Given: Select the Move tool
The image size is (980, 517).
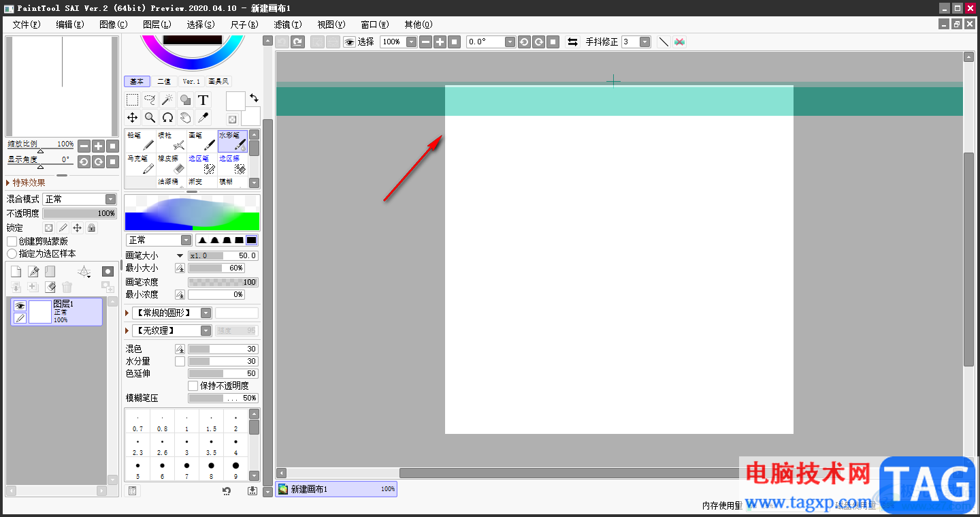Looking at the screenshot, I should click(x=132, y=118).
